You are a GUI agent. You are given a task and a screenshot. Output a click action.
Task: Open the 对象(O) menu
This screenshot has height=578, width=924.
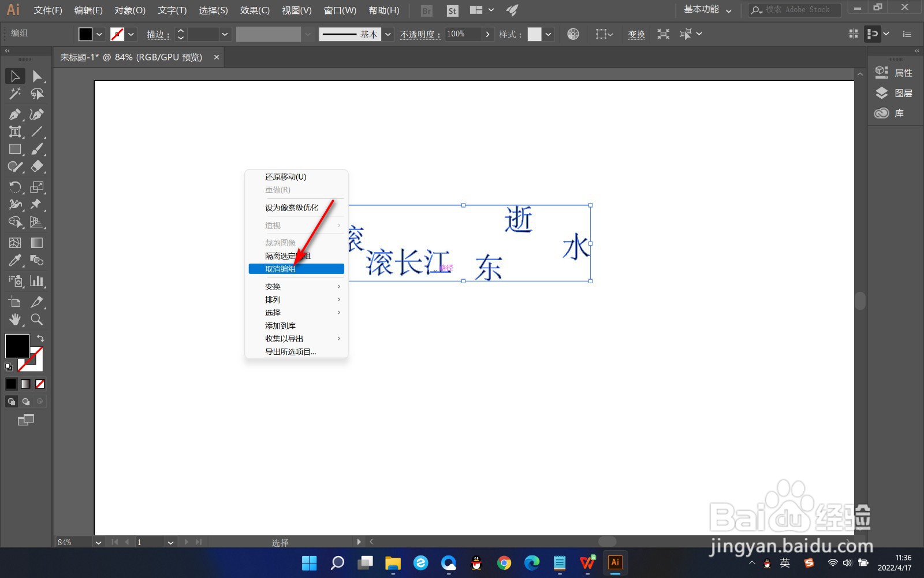tap(130, 10)
